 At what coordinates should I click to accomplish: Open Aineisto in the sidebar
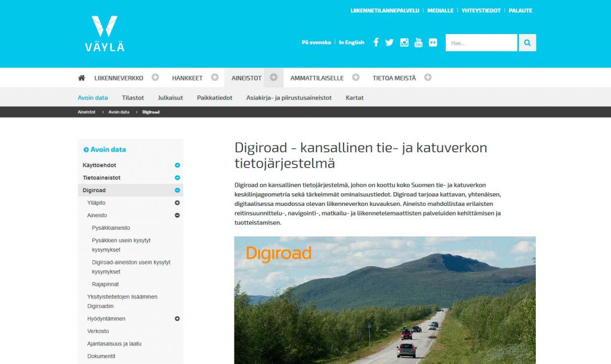[97, 215]
